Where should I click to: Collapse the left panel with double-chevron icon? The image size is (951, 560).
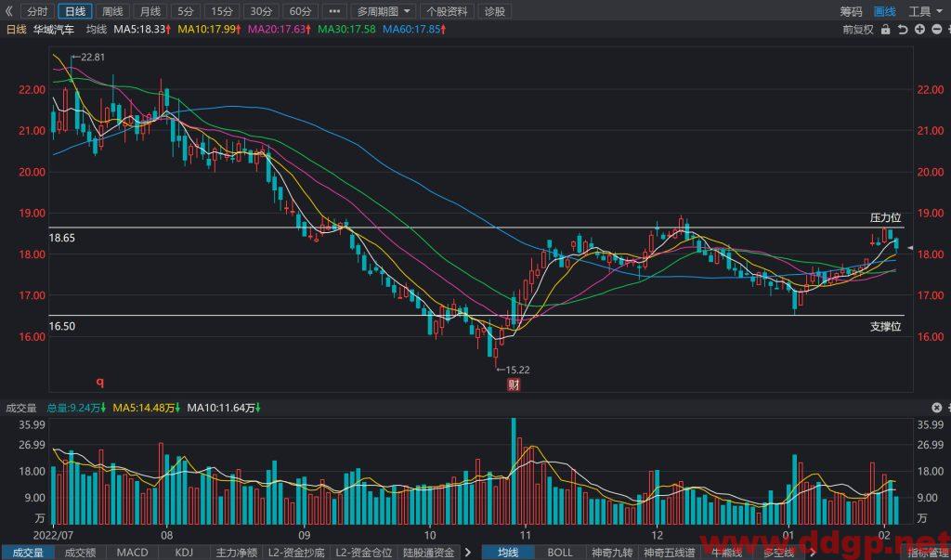[8, 11]
